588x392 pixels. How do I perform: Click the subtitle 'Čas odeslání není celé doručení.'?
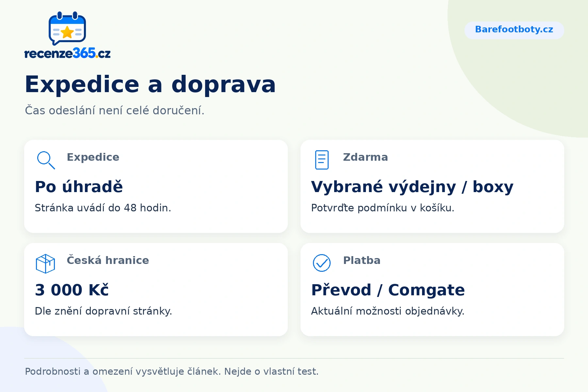(x=115, y=110)
